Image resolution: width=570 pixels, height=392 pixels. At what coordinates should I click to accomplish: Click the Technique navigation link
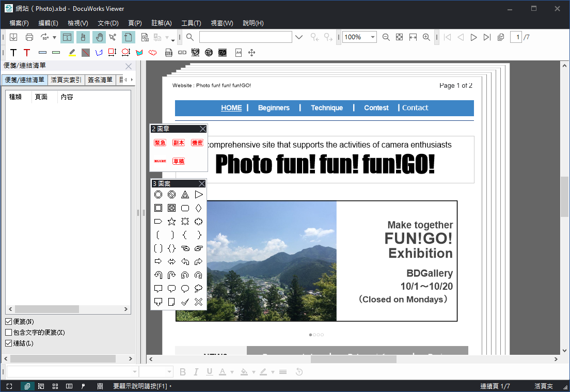pos(327,107)
